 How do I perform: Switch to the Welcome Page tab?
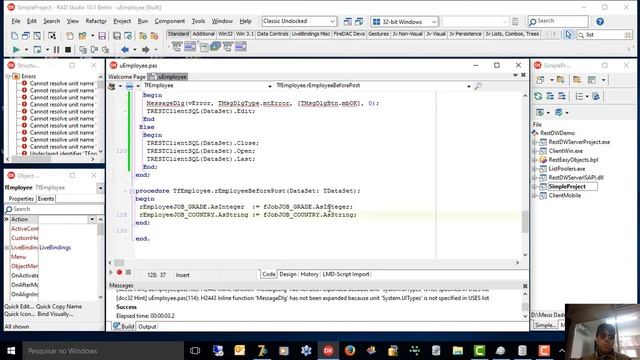[127, 77]
